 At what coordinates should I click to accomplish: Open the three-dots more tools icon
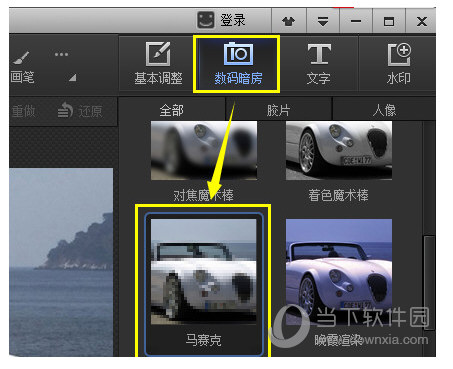61,54
